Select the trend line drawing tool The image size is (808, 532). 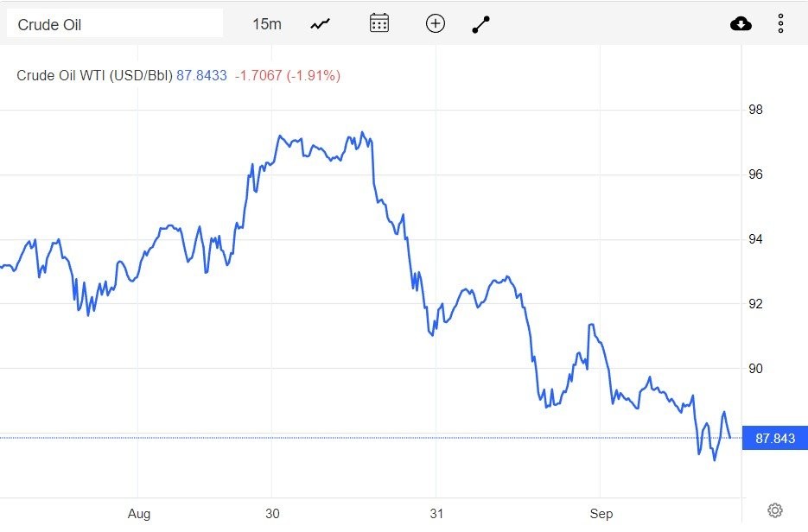[x=481, y=24]
